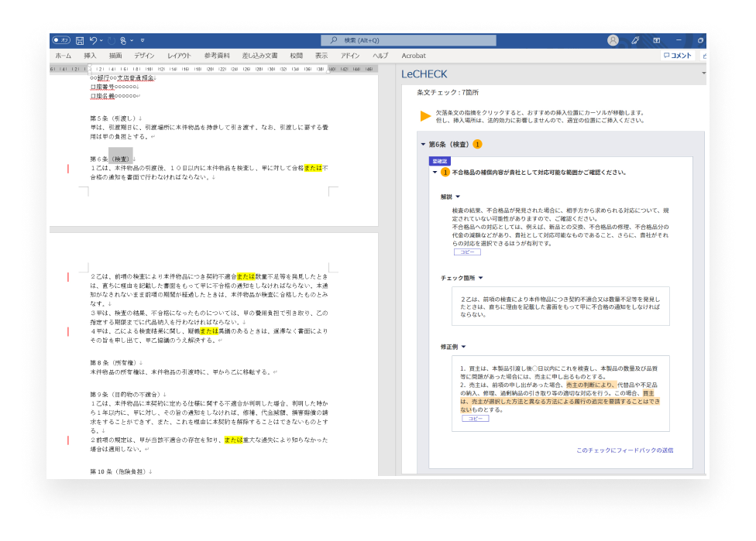Click the 口座名義 line in document
Image resolution: width=756 pixels, height=541 pixels.
[x=114, y=96]
